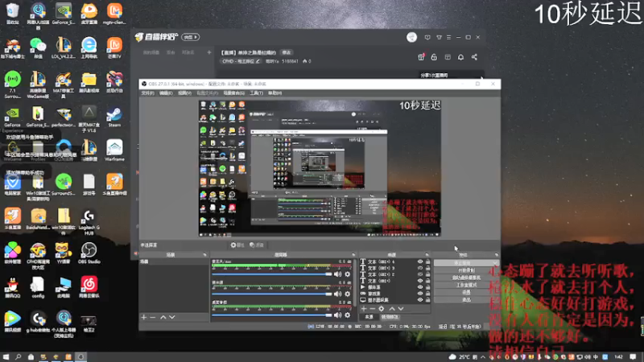644x362 pixels.
Task: Open the 网易云音乐 red desktop icon
Action: pos(89,286)
